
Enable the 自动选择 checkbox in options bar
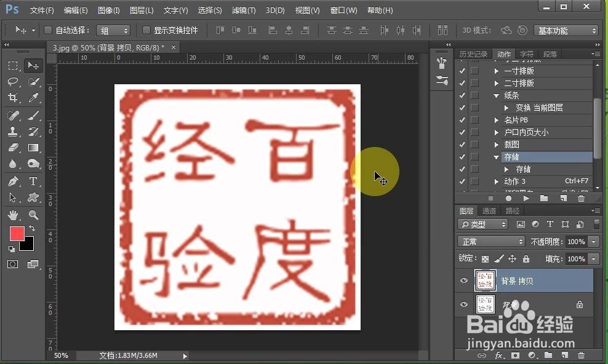[47, 30]
